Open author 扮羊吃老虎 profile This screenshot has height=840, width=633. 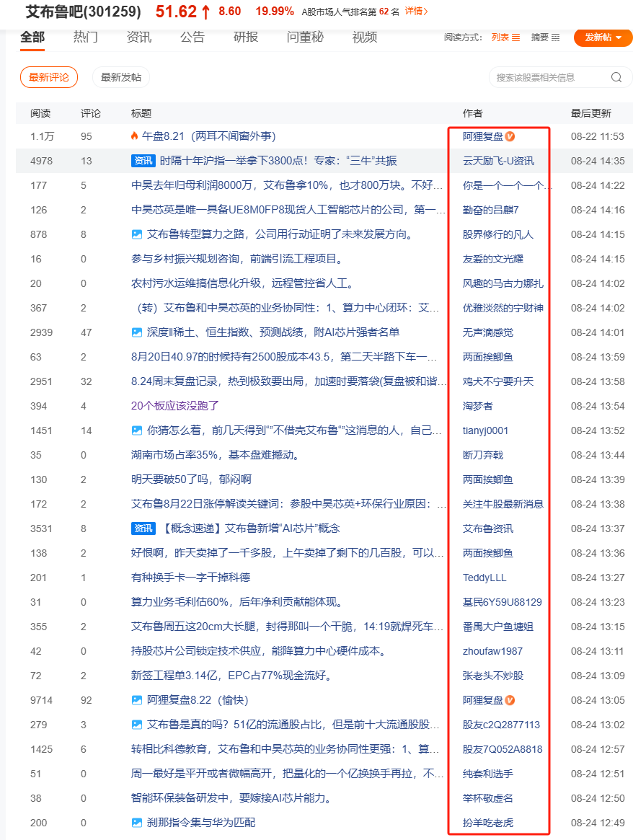(488, 823)
